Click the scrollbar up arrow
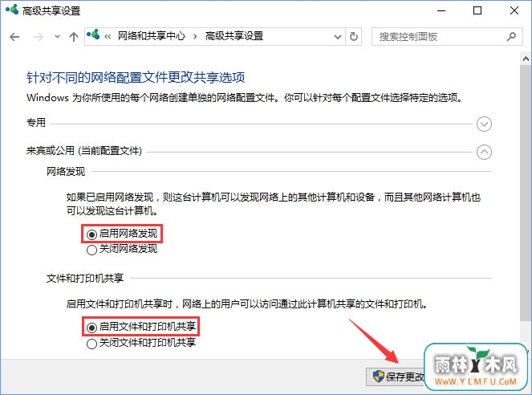The width and height of the screenshot is (532, 395). tap(526, 59)
